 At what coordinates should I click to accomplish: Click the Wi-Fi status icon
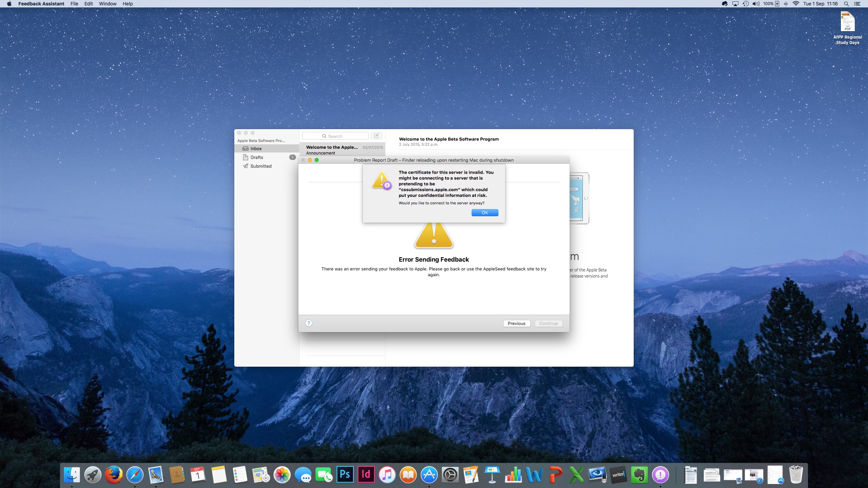(x=796, y=4)
